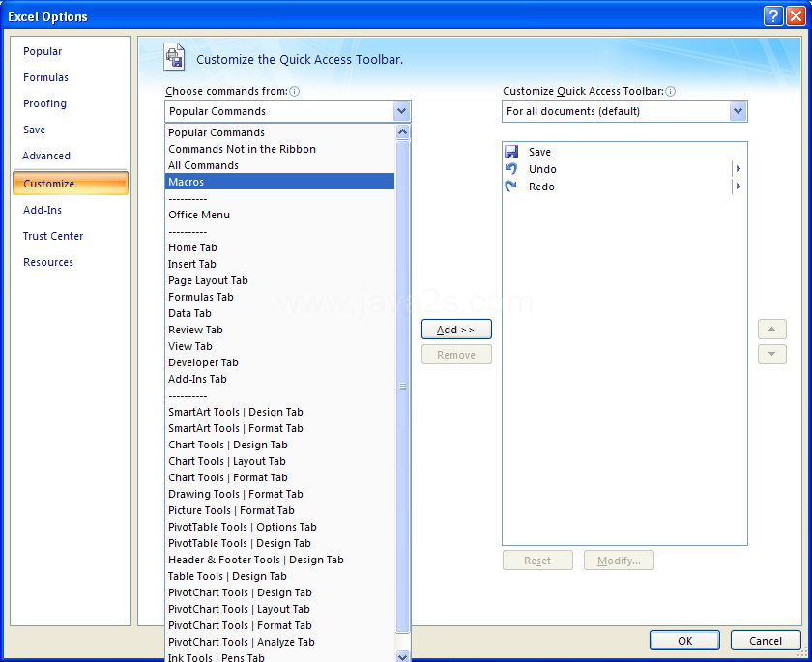The width and height of the screenshot is (812, 662).
Task: Click the Modify... button
Action: (x=619, y=560)
